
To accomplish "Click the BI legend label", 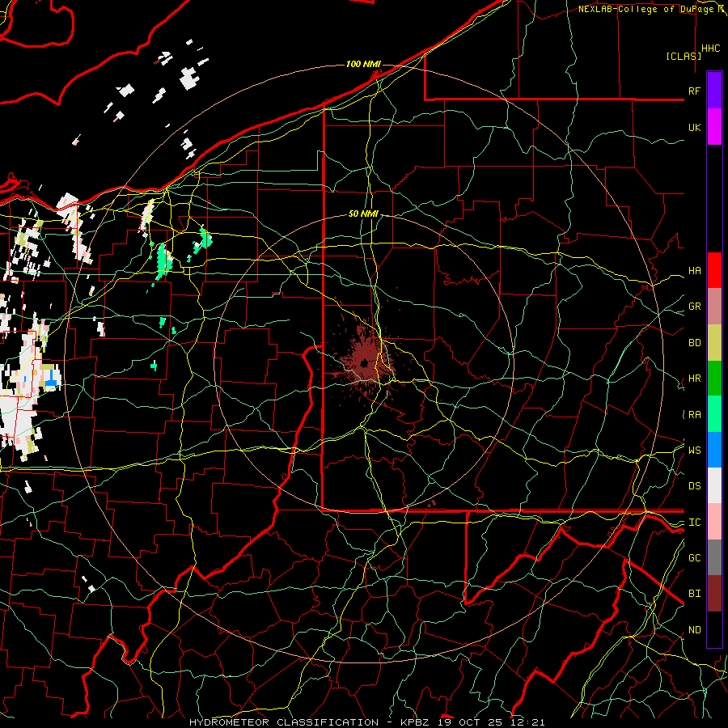I will pos(694,594).
